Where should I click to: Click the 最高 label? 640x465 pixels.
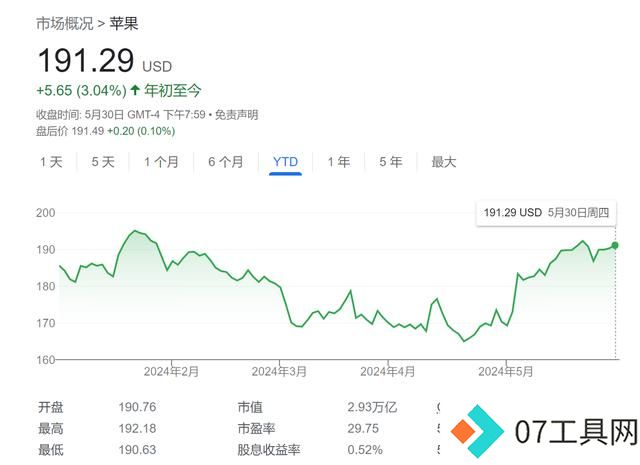pos(51,429)
